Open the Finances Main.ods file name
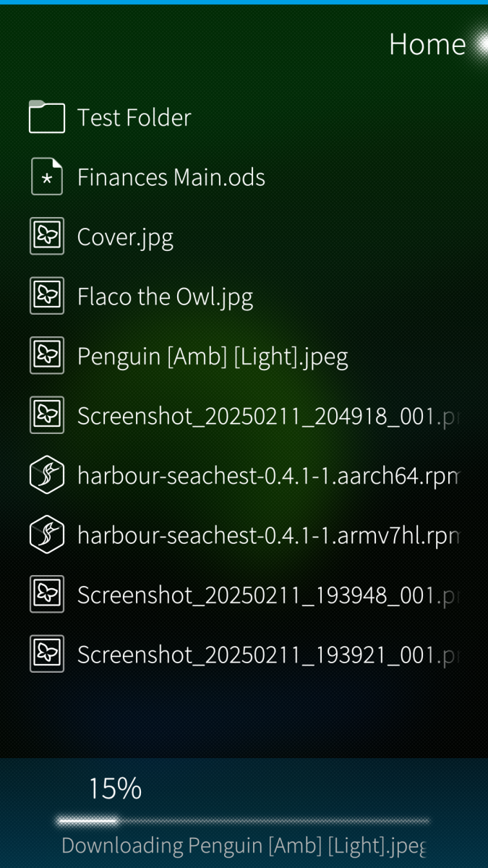 coord(171,177)
